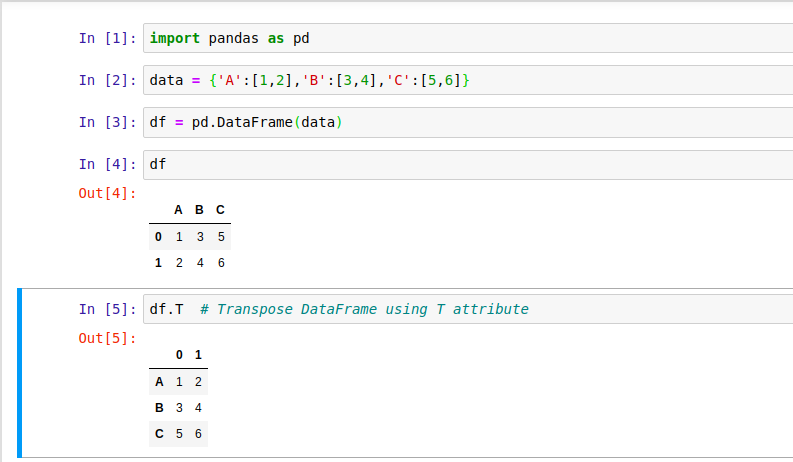Click the blue selected-cell indicator bar

pyautogui.click(x=19, y=373)
